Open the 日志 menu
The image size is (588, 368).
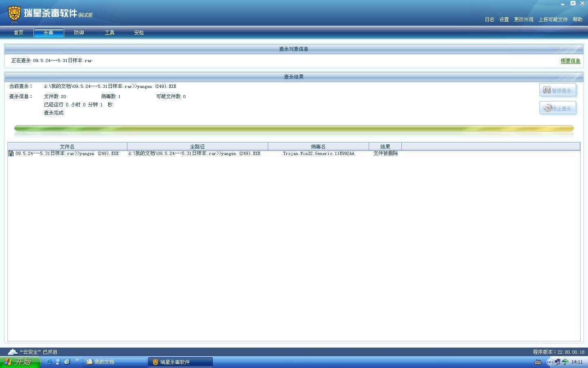pyautogui.click(x=489, y=20)
